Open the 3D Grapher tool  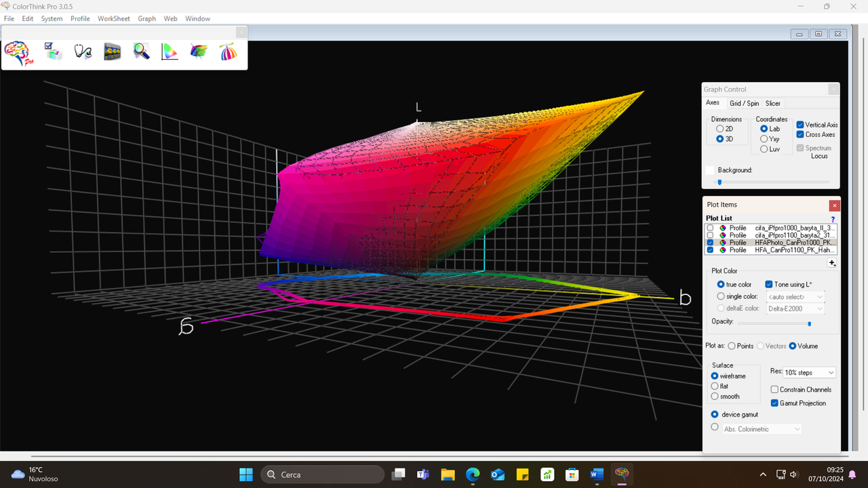coord(198,52)
